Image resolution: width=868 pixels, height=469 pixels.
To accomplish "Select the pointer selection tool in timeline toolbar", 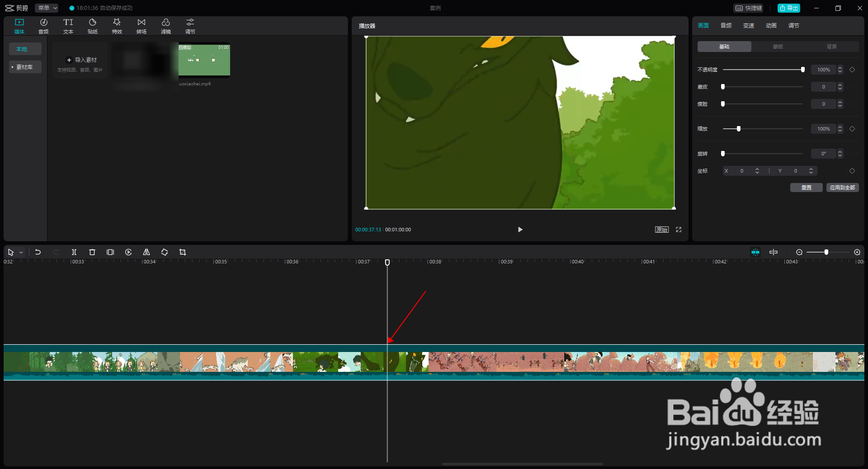I will tap(11, 252).
